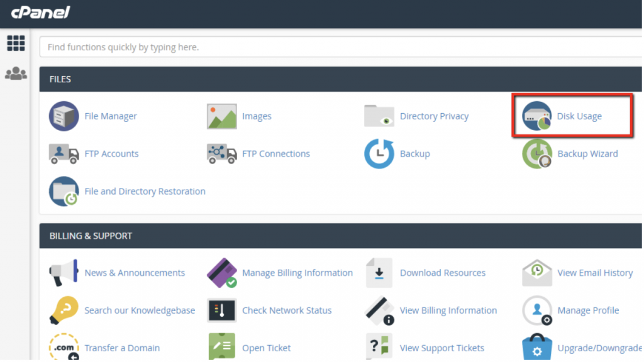Open the Directory Privacy link
The height and width of the screenshot is (362, 644).
click(x=434, y=116)
